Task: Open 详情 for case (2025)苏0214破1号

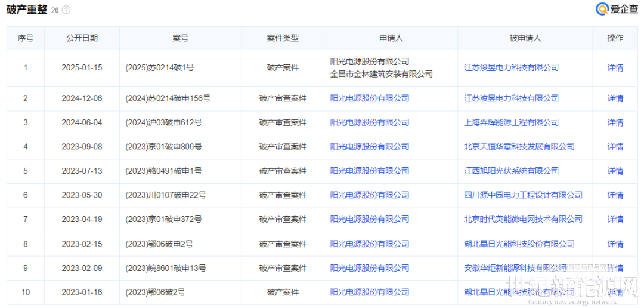Action: point(615,68)
